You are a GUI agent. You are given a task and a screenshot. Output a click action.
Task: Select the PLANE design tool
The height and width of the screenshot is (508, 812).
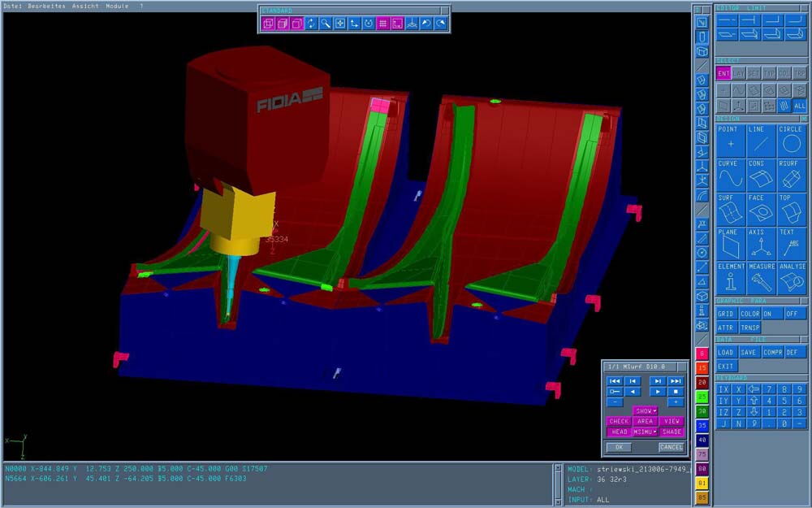tap(731, 243)
